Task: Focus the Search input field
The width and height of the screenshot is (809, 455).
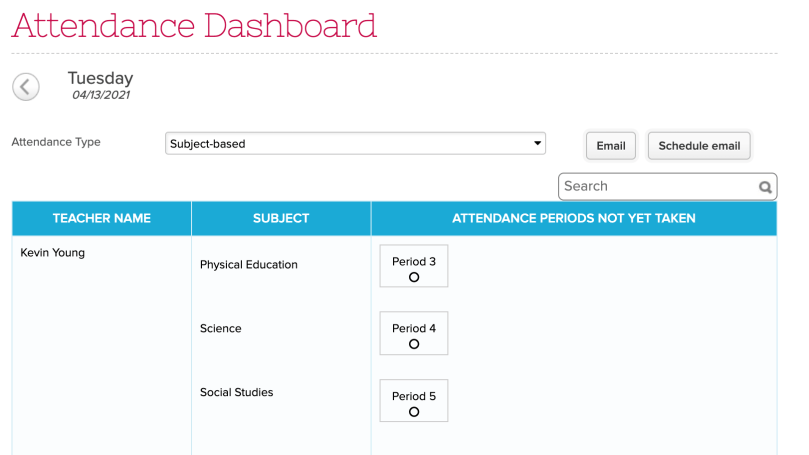Action: click(x=655, y=186)
